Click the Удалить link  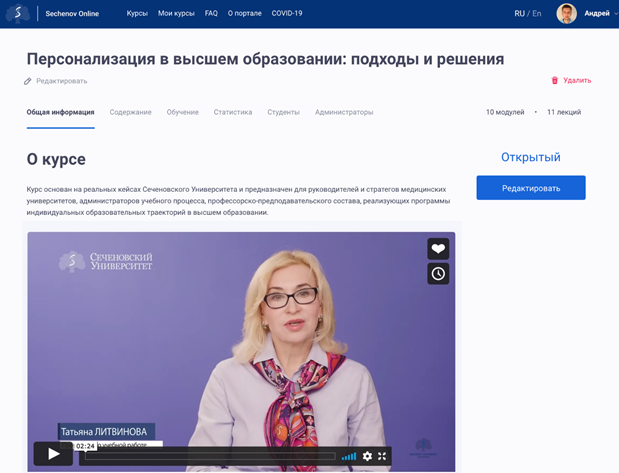pos(577,81)
